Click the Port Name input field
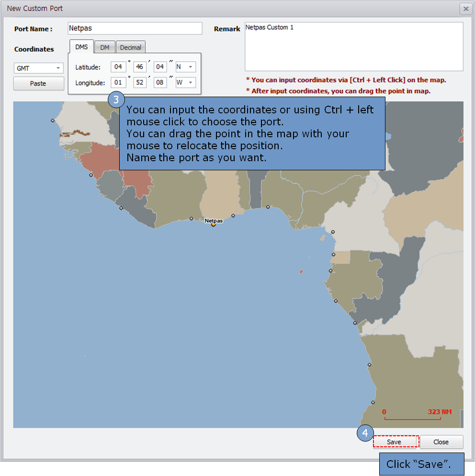 135,28
